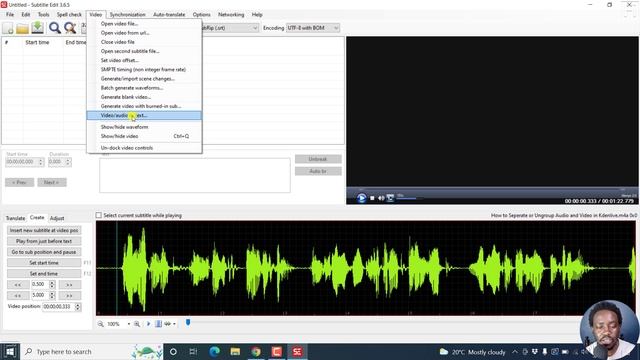
Task: Open Microsoft Edge from the taskbar
Action: pyautogui.click(x=214, y=351)
